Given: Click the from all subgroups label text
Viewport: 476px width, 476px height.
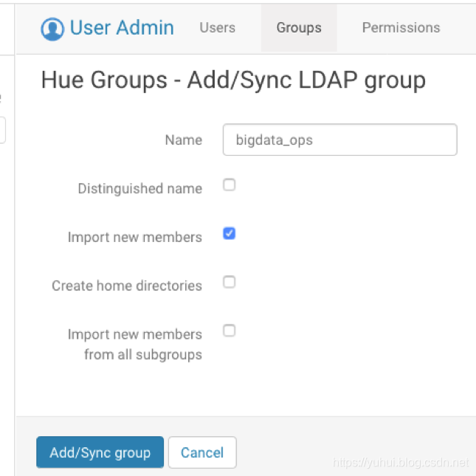Looking at the screenshot, I should pos(143,354).
